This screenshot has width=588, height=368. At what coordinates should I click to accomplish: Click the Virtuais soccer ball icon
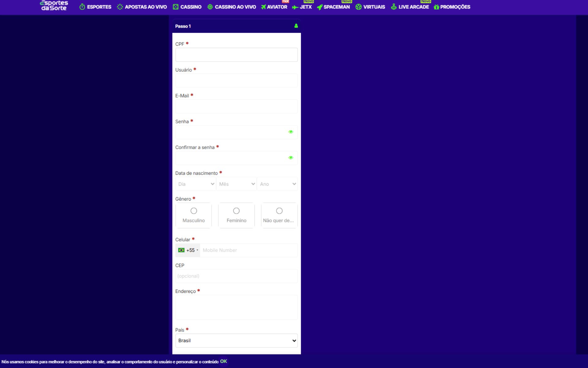click(358, 7)
